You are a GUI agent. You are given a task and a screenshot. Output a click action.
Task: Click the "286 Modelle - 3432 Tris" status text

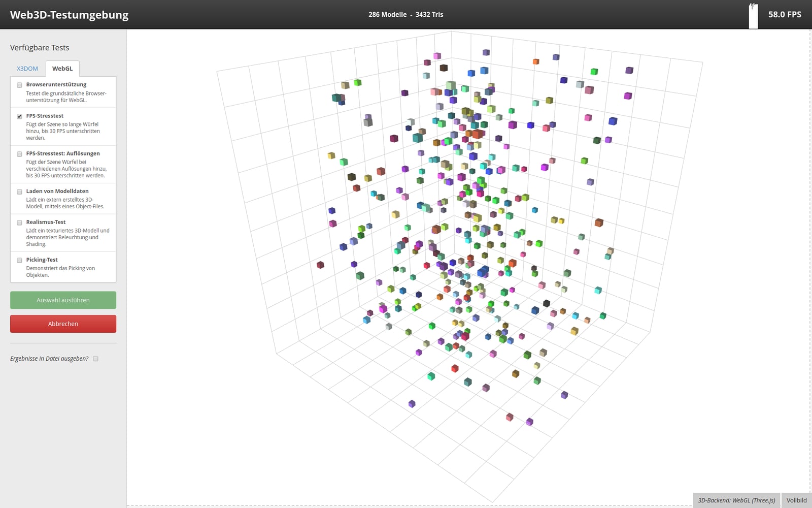(405, 14)
